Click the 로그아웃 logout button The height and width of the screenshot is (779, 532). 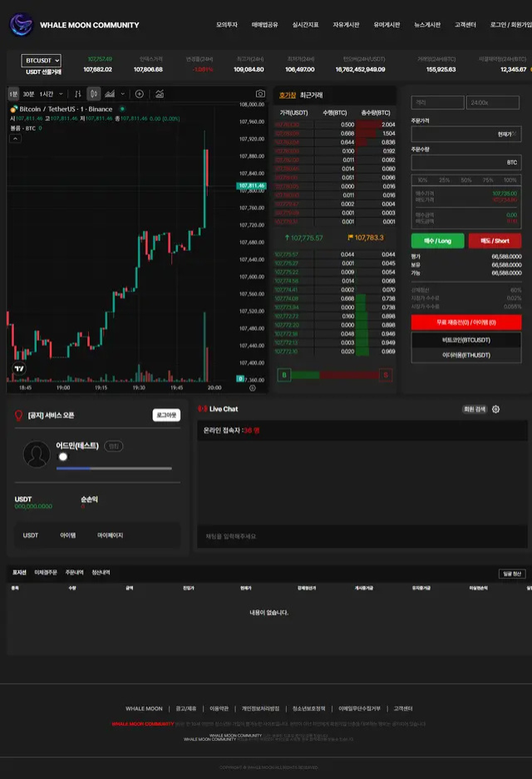coord(166,416)
